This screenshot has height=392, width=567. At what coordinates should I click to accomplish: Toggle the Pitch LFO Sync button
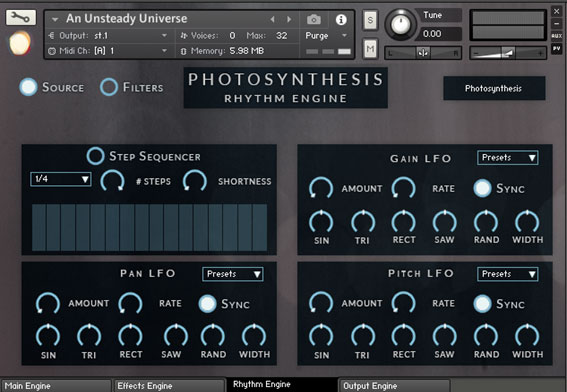(x=482, y=304)
